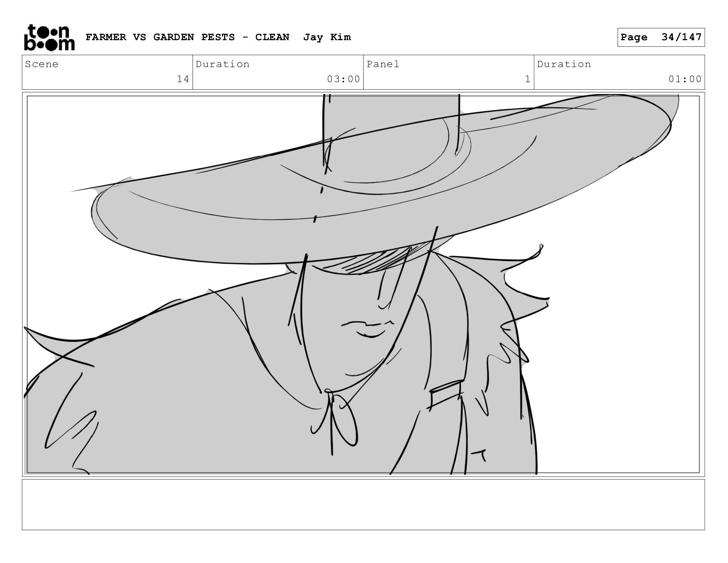
Task: Click the 'Page 34/147' box
Action: click(661, 37)
